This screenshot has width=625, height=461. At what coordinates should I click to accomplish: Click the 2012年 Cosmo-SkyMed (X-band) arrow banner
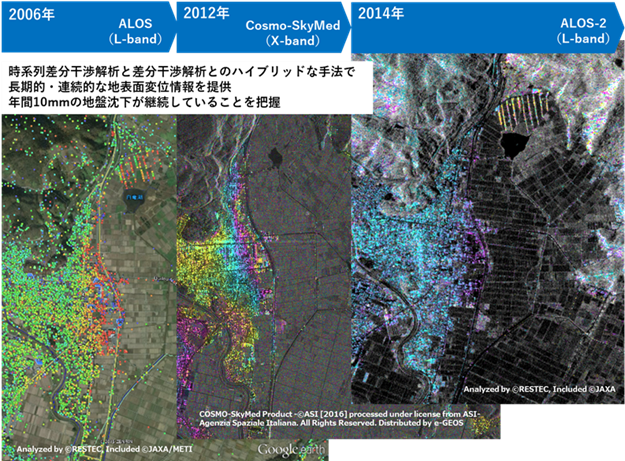click(263, 27)
